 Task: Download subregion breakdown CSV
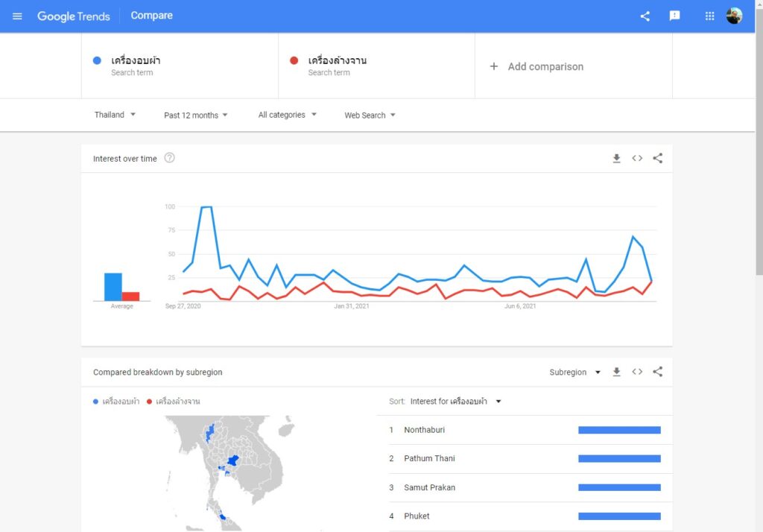[616, 372]
